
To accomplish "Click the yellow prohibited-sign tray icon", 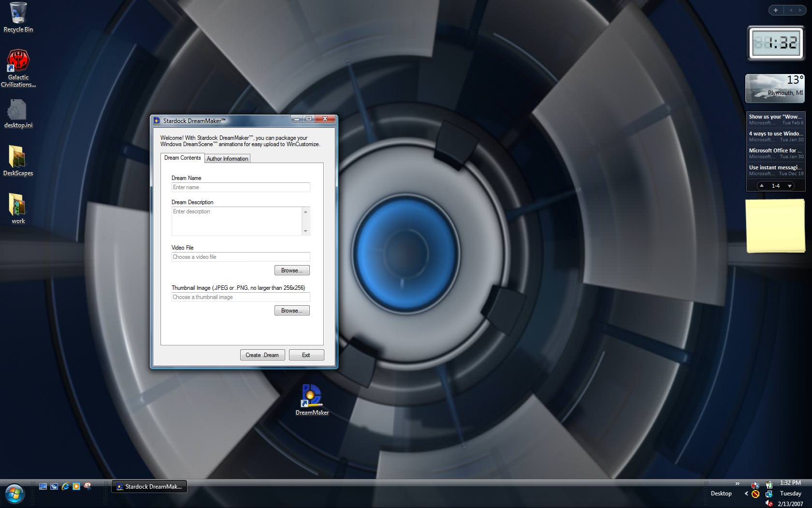I will [755, 494].
